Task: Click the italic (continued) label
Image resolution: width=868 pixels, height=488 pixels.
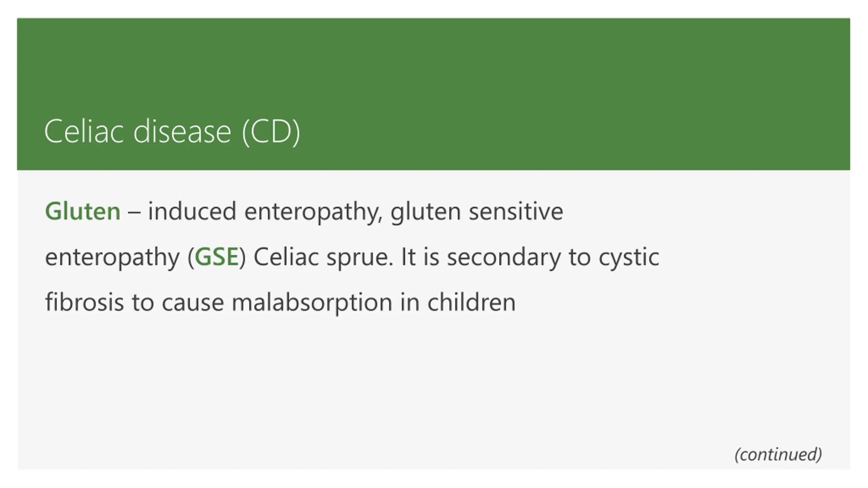Action: pos(778,454)
